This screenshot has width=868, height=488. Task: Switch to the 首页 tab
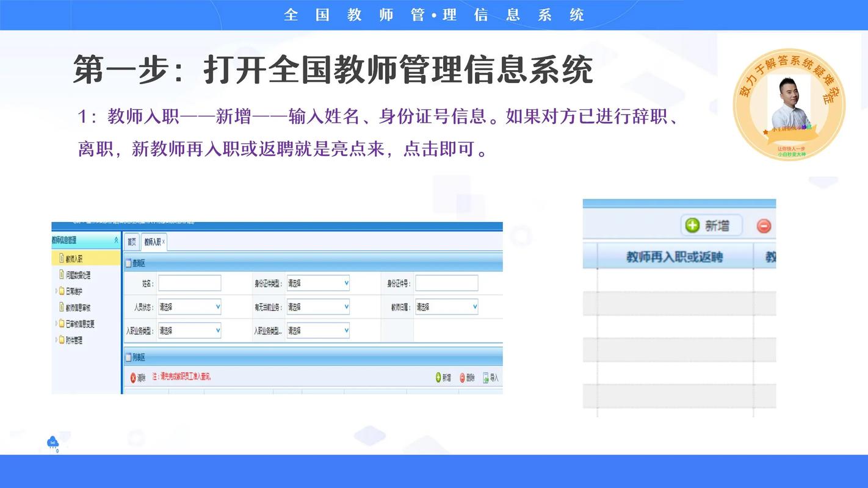point(131,242)
